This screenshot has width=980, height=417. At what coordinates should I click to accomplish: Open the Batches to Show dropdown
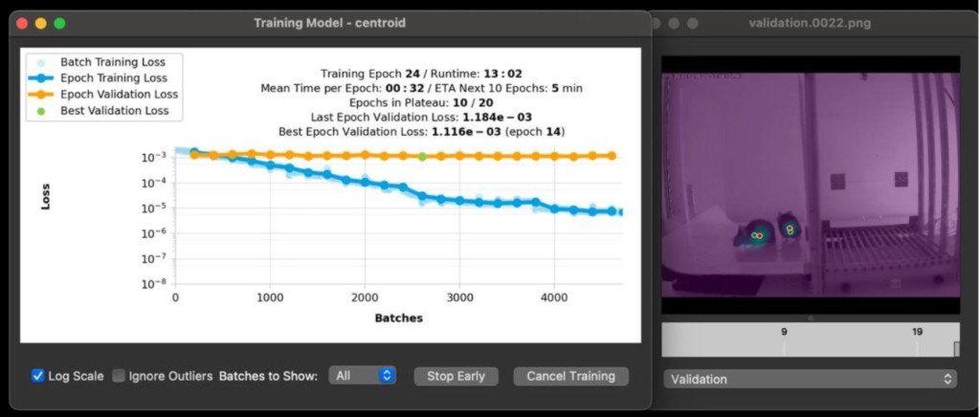(x=362, y=376)
